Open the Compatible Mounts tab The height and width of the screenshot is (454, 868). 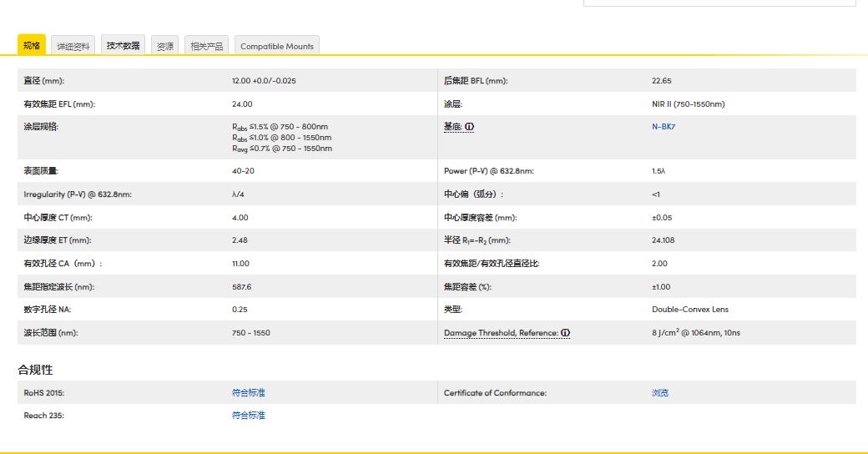coord(277,46)
